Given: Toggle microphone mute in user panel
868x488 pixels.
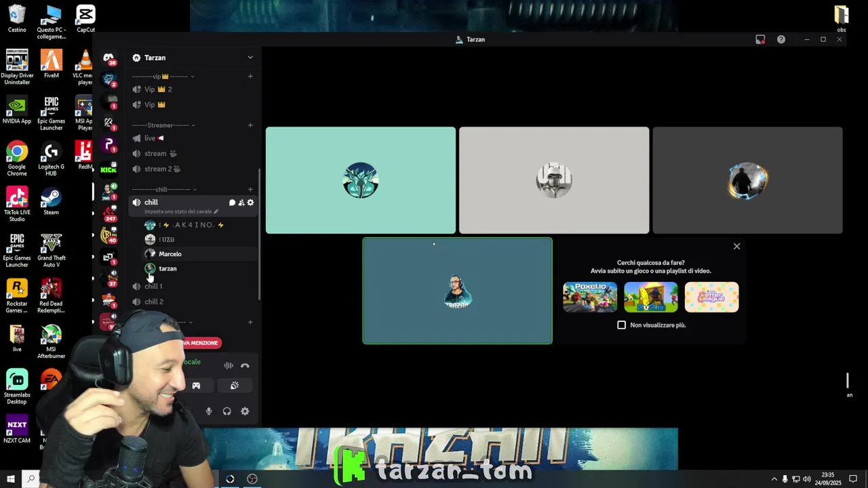Looking at the screenshot, I should 209,411.
